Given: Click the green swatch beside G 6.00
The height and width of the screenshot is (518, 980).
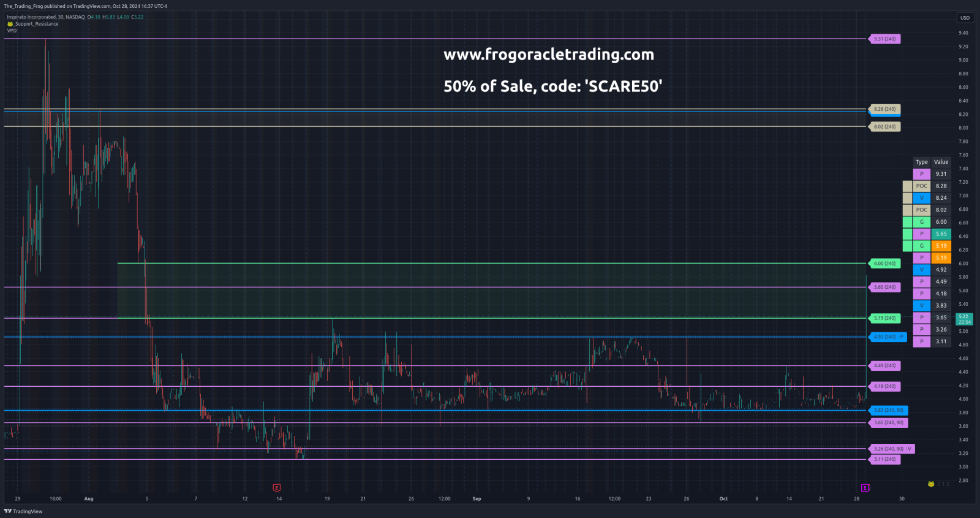Looking at the screenshot, I should tap(907, 222).
